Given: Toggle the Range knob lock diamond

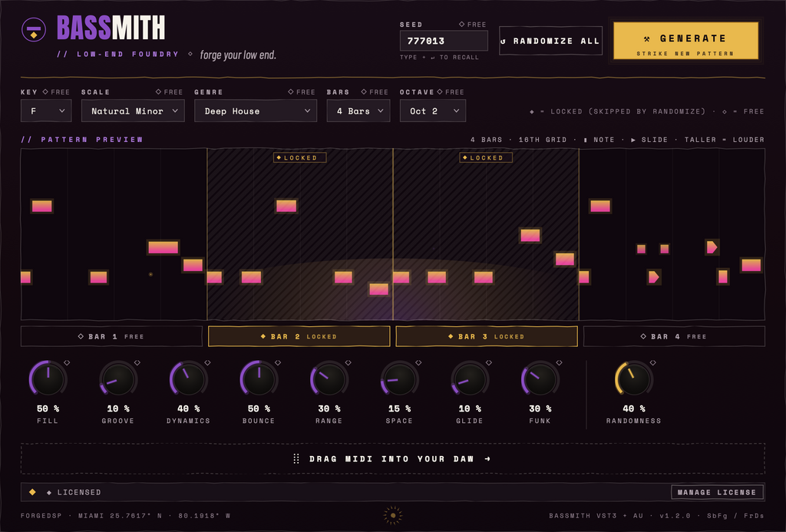Looking at the screenshot, I should 348,362.
